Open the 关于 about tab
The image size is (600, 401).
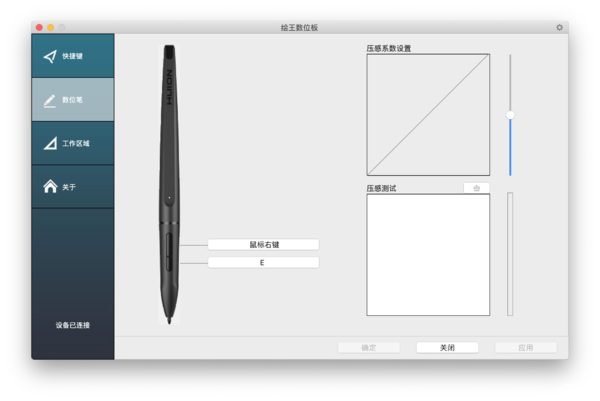click(x=73, y=187)
